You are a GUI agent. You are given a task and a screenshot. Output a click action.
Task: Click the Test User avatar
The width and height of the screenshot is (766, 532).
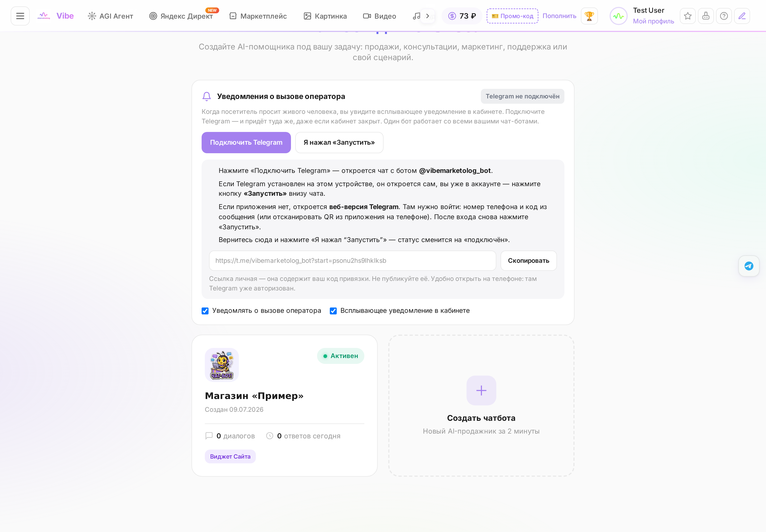[618, 16]
